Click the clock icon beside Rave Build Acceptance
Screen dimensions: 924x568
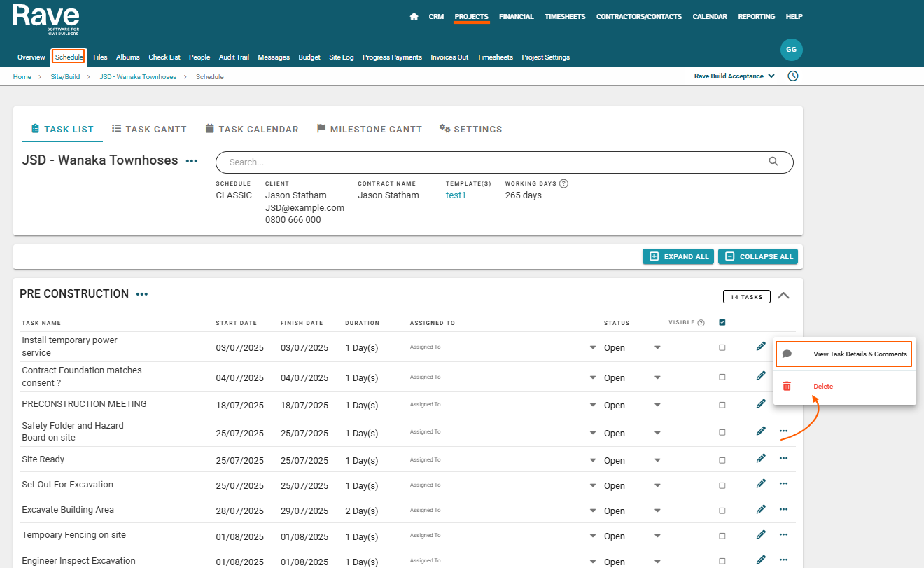pyautogui.click(x=792, y=76)
